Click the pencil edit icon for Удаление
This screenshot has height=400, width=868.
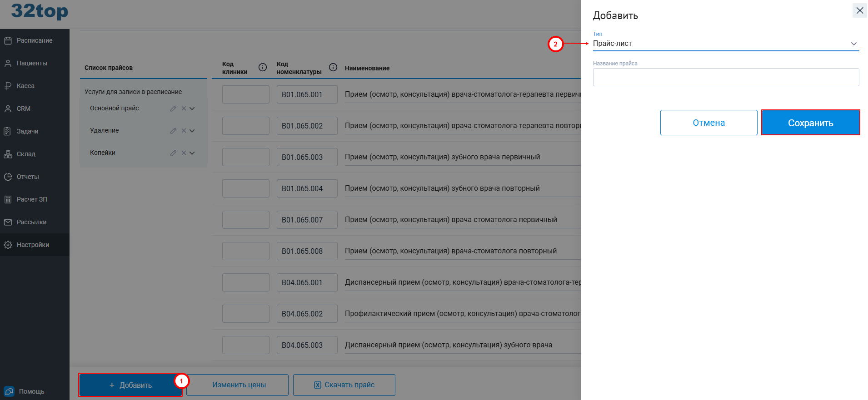point(173,131)
